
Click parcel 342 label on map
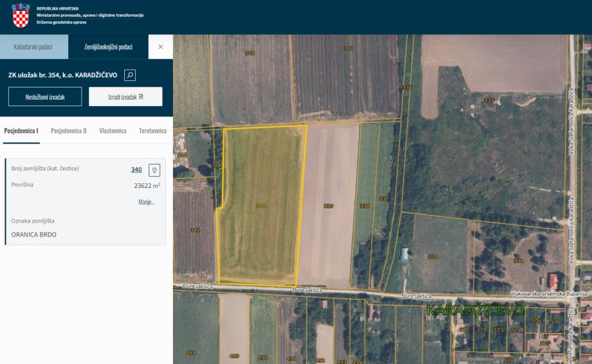[195, 230]
